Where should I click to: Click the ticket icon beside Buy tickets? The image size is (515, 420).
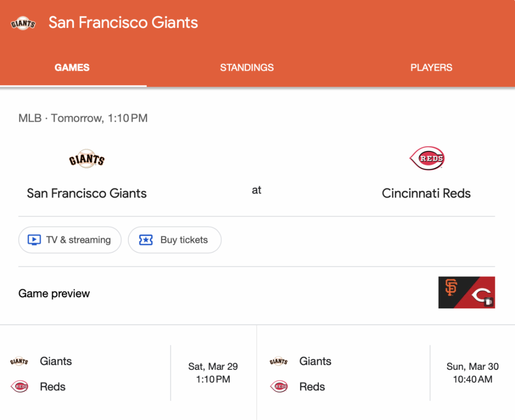click(146, 240)
